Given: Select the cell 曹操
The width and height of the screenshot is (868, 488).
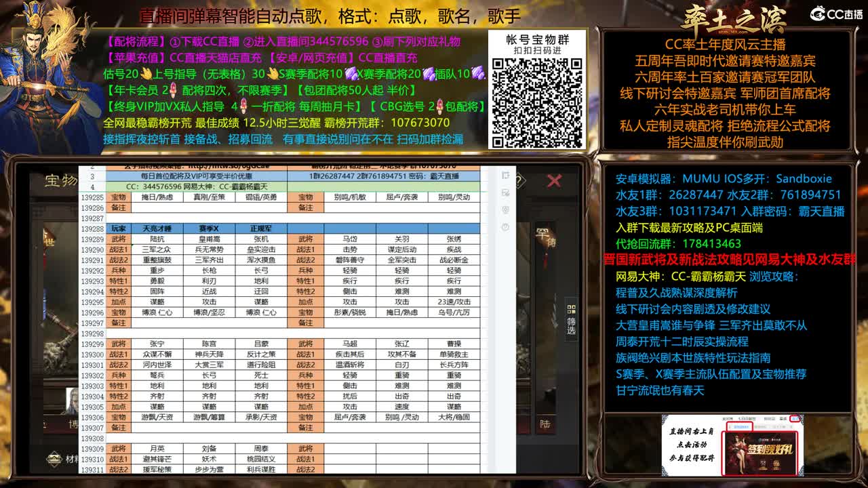Looking at the screenshot, I should pyautogui.click(x=454, y=344).
